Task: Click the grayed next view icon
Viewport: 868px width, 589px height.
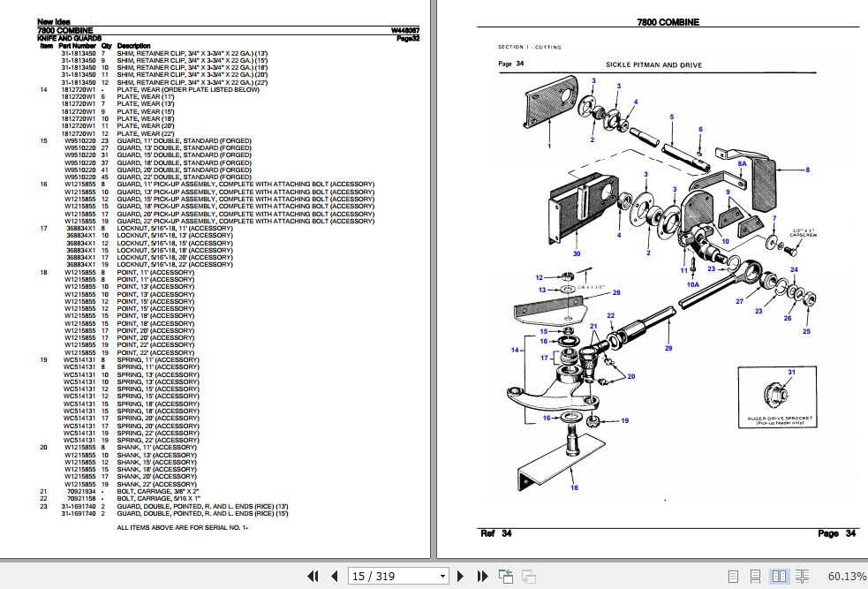Action: click(x=531, y=576)
